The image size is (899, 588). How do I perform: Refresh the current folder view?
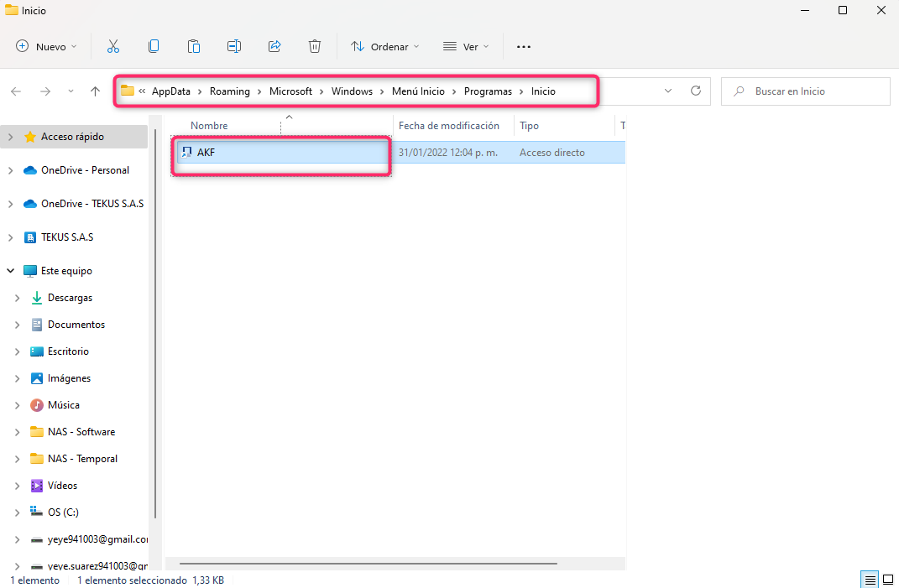[x=695, y=91]
